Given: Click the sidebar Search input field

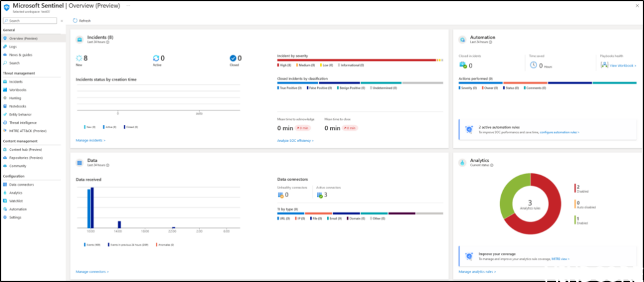Looking at the screenshot, I should coord(31,21).
